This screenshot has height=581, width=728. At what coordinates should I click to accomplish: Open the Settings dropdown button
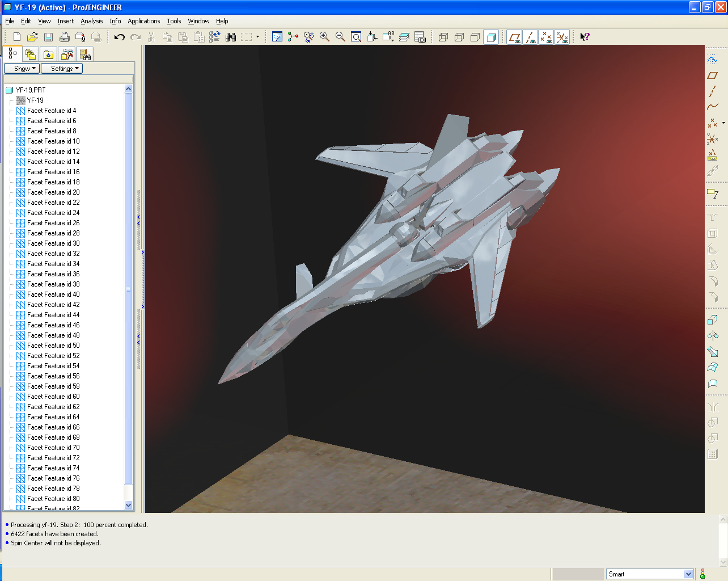[x=62, y=68]
